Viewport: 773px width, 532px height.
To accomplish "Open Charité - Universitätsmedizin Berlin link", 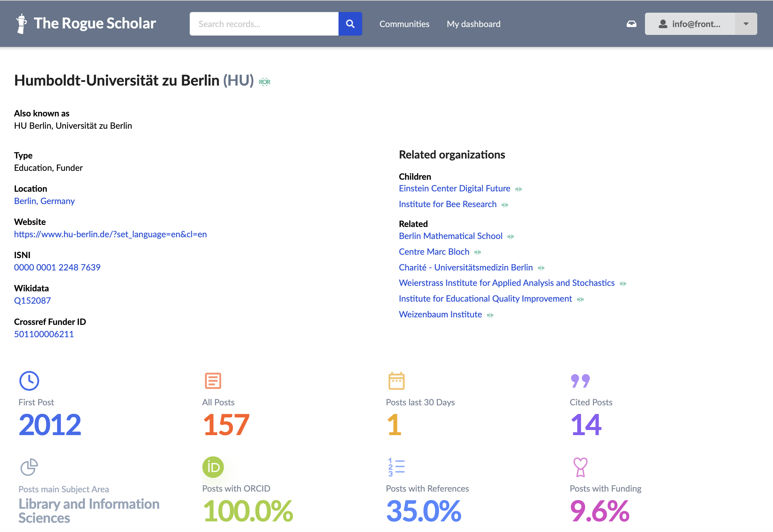I will 466,267.
